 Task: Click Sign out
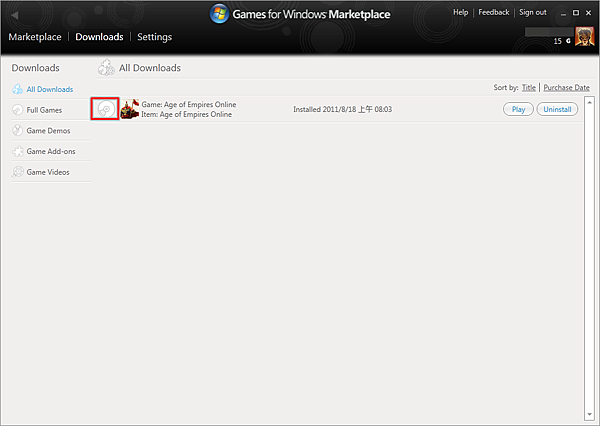(x=533, y=12)
